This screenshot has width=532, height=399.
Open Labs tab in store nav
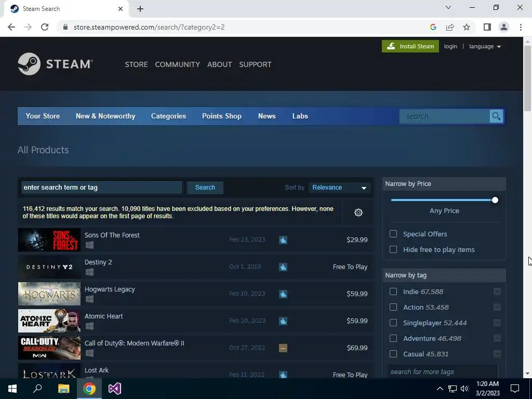coord(300,116)
